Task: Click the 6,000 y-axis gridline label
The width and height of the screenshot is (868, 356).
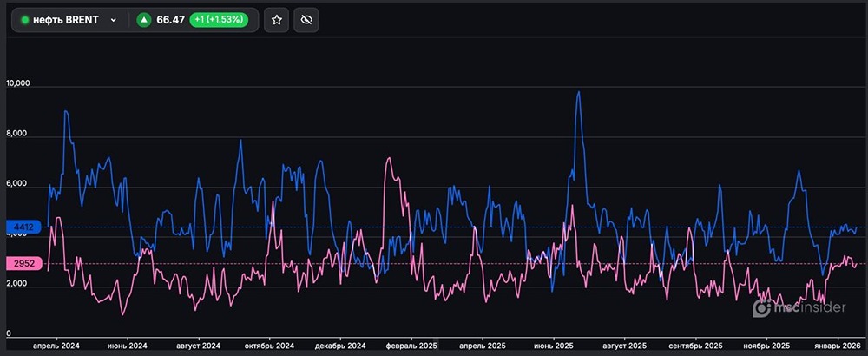Action: (17, 185)
